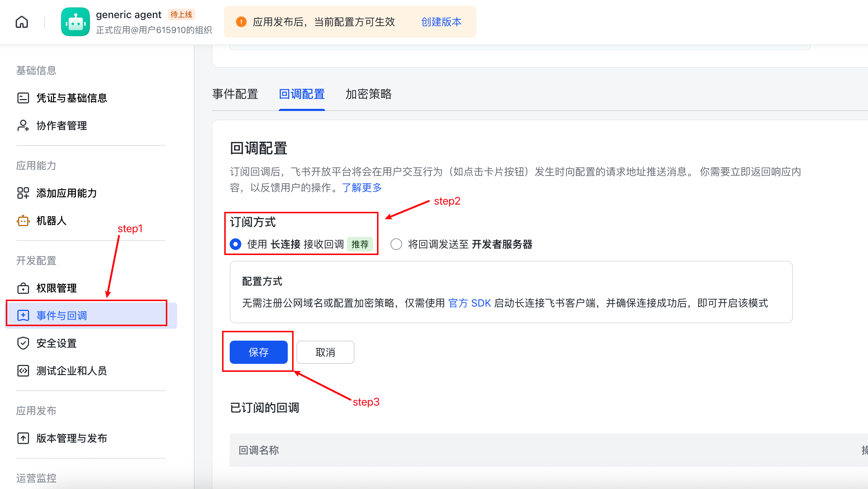Click 版本管理与发布 upload icon

tap(23, 438)
